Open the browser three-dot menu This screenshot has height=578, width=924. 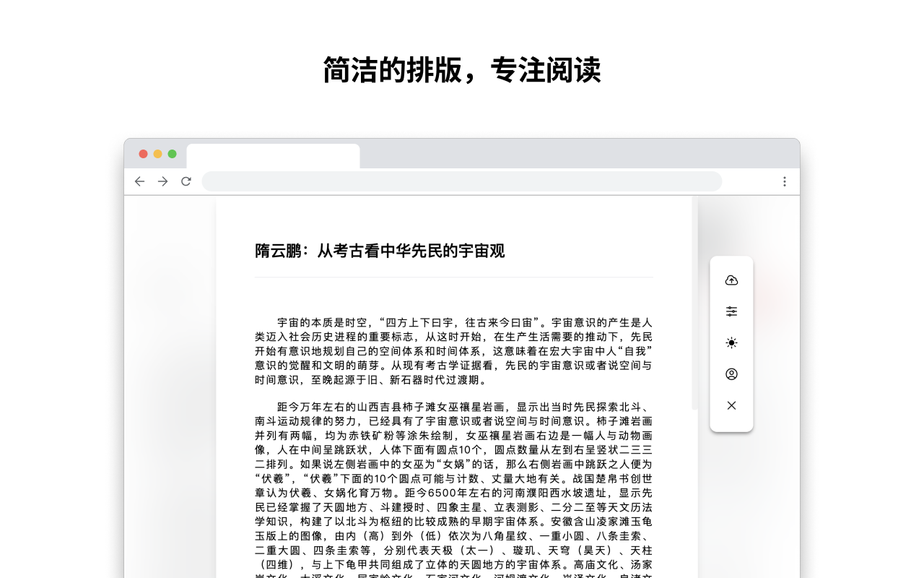pos(785,181)
